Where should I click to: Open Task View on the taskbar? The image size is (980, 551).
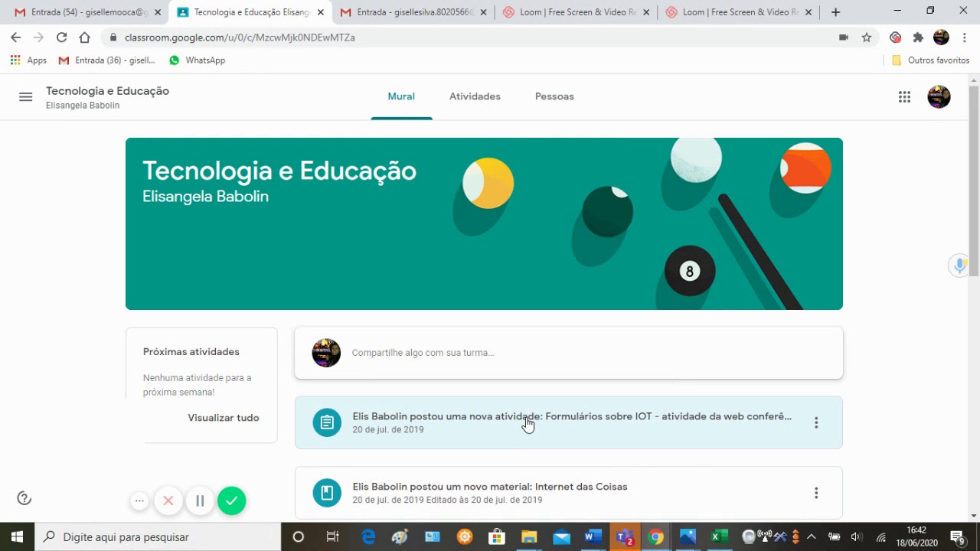(x=332, y=536)
